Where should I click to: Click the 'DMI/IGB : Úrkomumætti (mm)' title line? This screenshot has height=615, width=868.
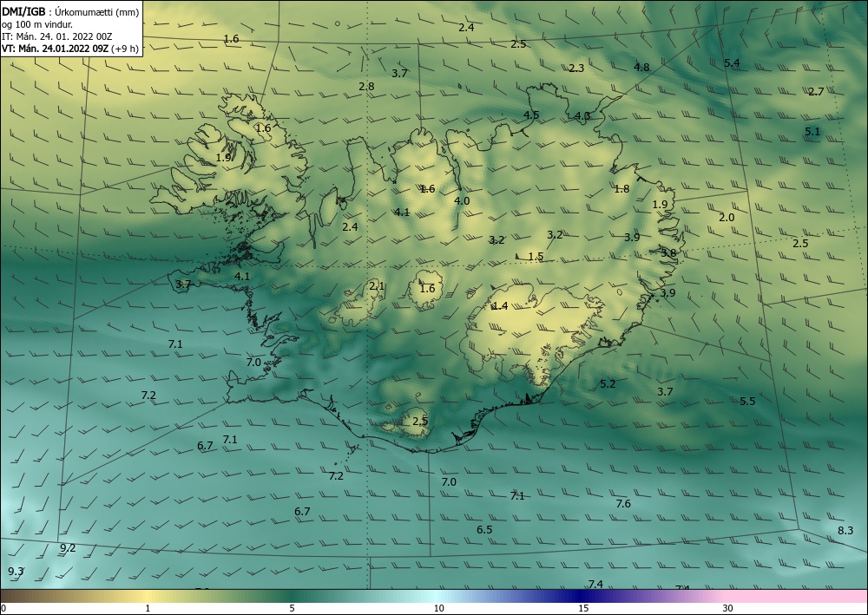[70, 11]
